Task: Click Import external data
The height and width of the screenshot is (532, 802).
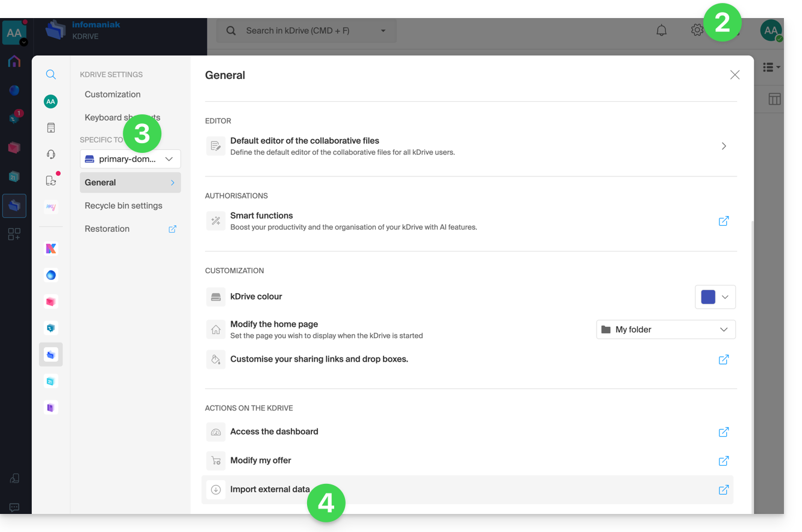Action: click(270, 489)
